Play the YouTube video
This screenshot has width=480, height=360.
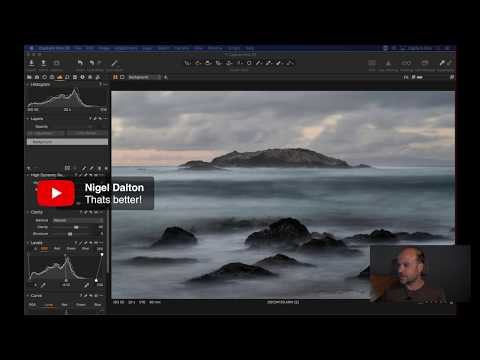[56, 193]
